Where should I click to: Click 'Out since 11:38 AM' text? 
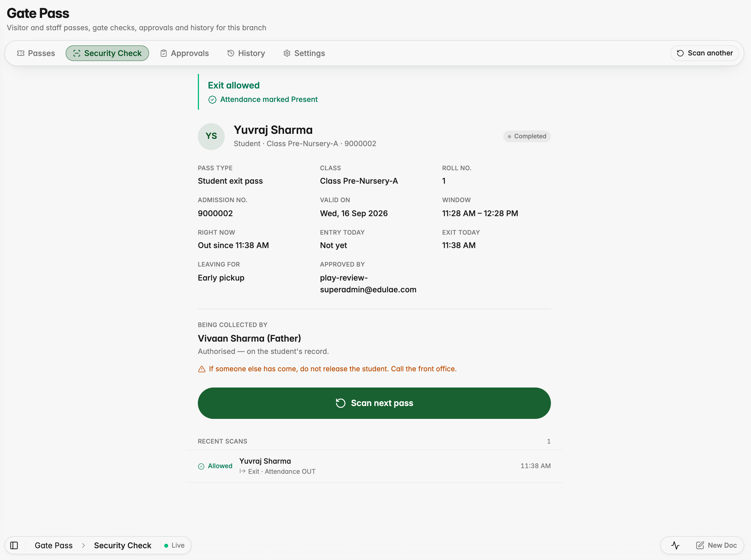pyautogui.click(x=233, y=246)
